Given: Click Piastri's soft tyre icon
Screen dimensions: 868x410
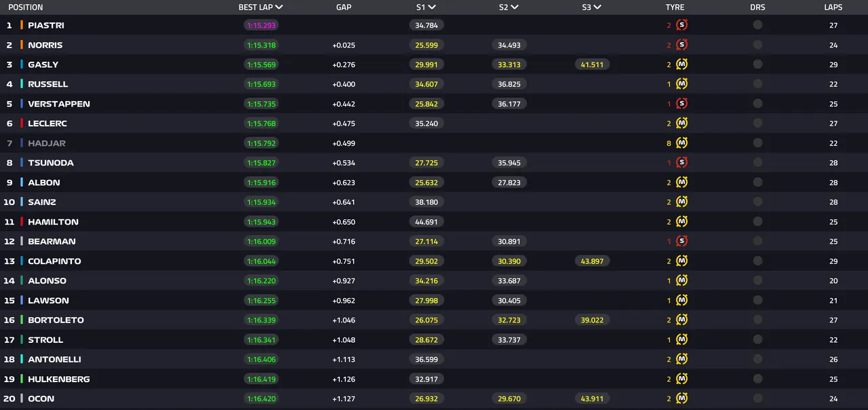Looking at the screenshot, I should pos(682,25).
